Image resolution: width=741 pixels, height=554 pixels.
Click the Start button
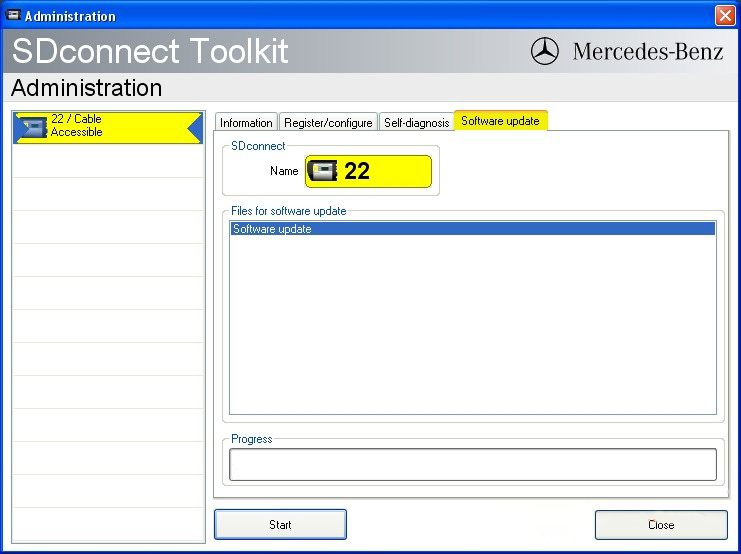click(280, 524)
